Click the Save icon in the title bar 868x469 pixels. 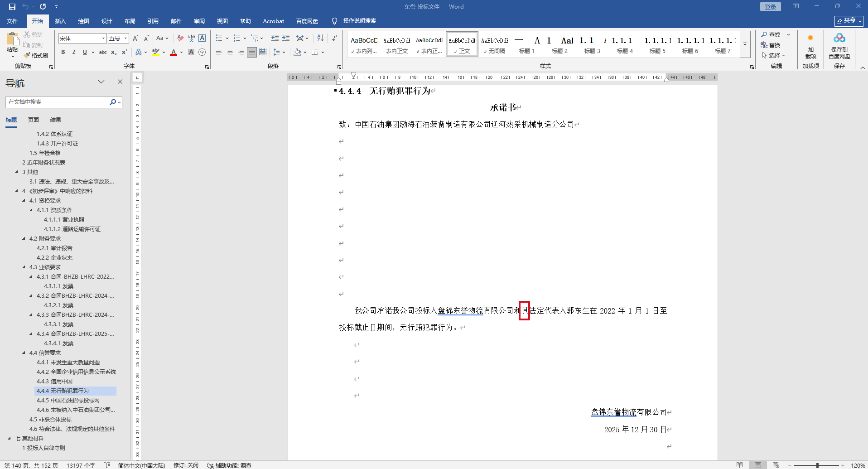tap(12, 7)
